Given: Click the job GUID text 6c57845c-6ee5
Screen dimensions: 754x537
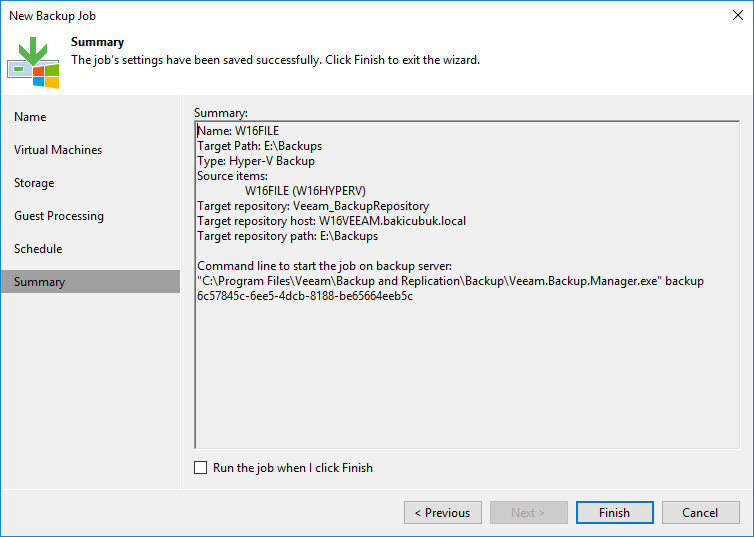Looking at the screenshot, I should click(x=305, y=296).
